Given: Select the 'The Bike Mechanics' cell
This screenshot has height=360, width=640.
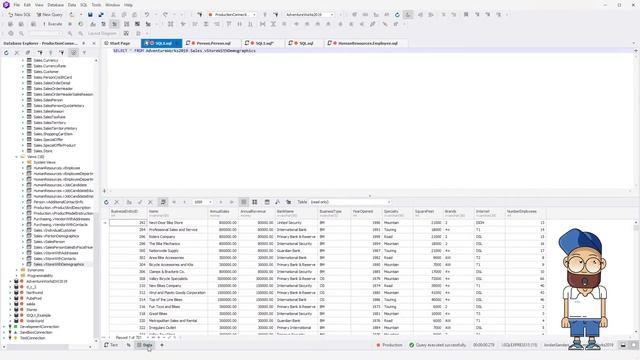Looking at the screenshot, I should click(x=177, y=244).
